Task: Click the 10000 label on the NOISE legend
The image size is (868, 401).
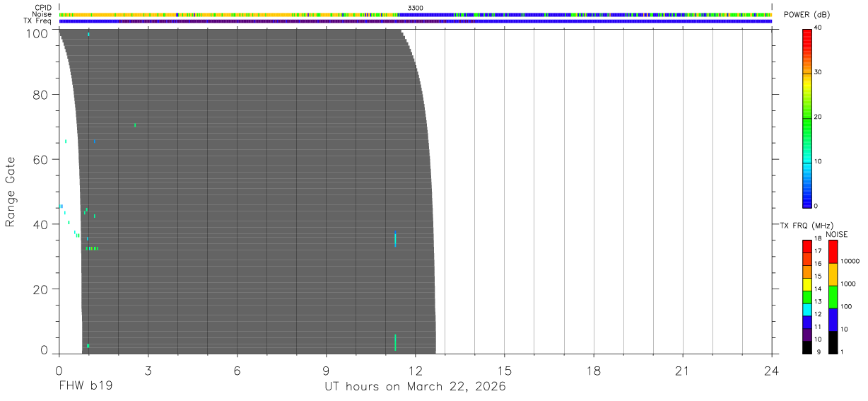Action: coord(851,261)
